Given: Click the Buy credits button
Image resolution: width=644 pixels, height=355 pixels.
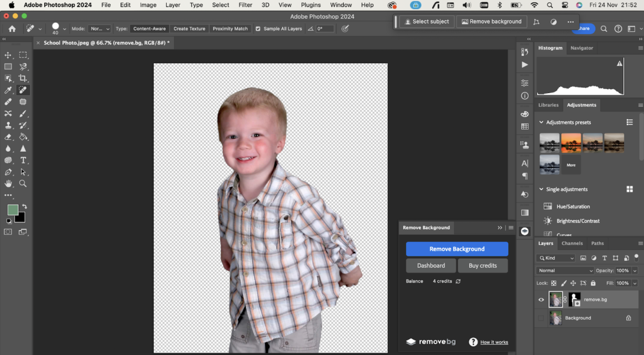Looking at the screenshot, I should click(x=482, y=266).
